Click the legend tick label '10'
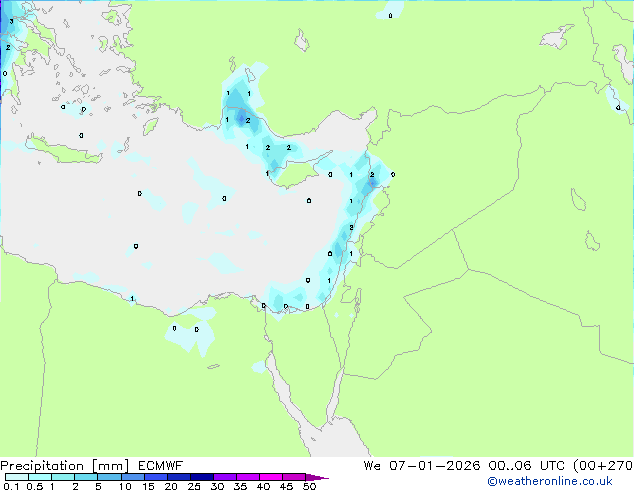634x490 pixels. click(x=125, y=486)
